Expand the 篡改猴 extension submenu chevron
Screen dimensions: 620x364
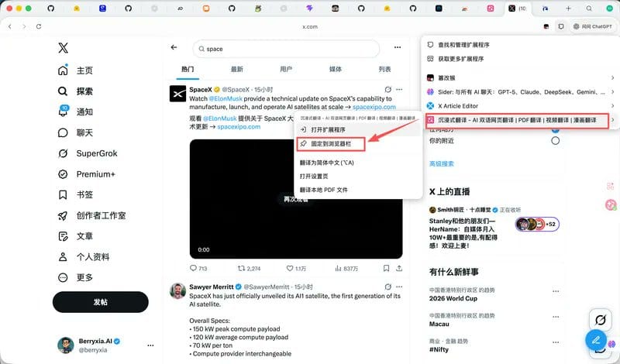pyautogui.click(x=612, y=78)
